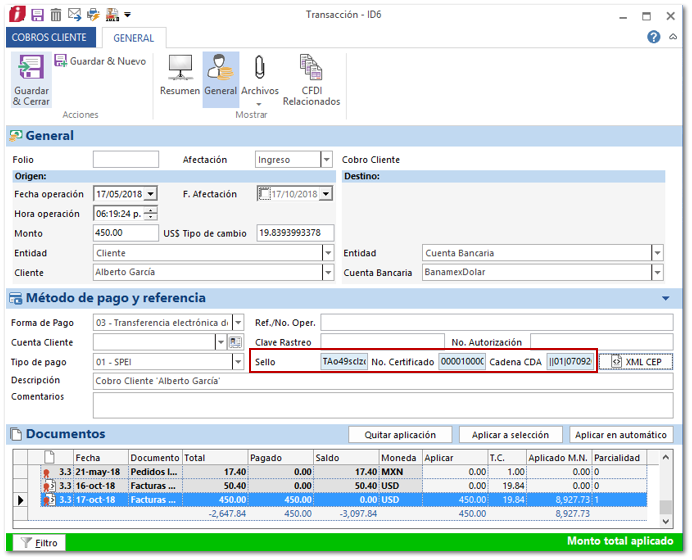Click the Quitar aplicación button
Viewport: 692px width, 560px height.
coord(399,435)
